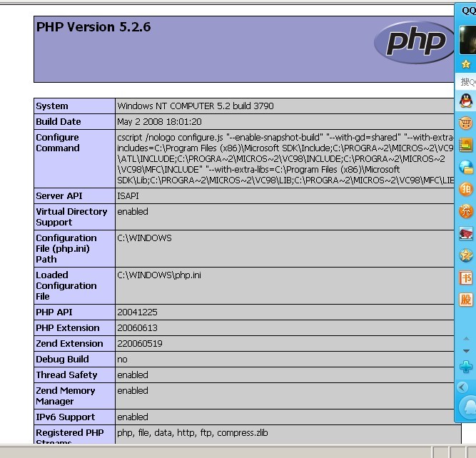Open the address book icon in QQ sidebar
Image resolution: width=476 pixels, height=458 pixels.
click(466, 145)
